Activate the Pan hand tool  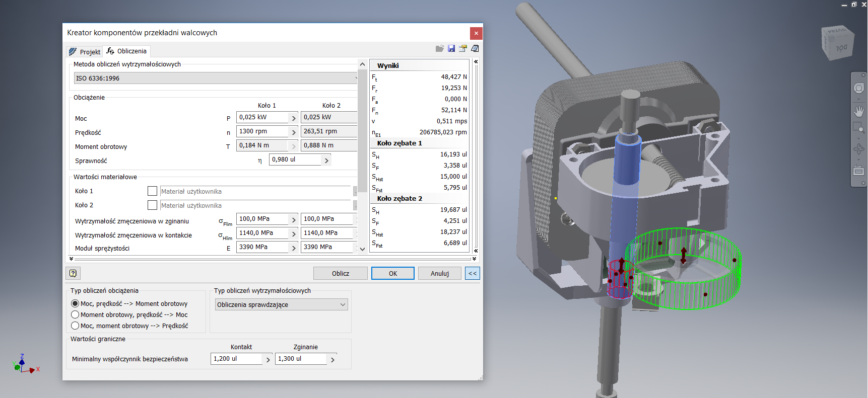tap(859, 111)
